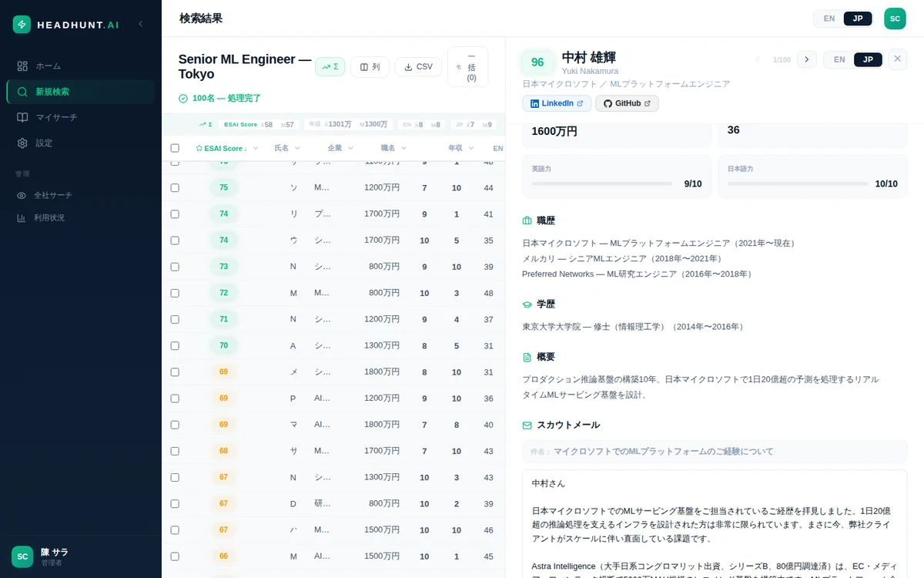Select the checkbox for score 68 row

point(175,451)
